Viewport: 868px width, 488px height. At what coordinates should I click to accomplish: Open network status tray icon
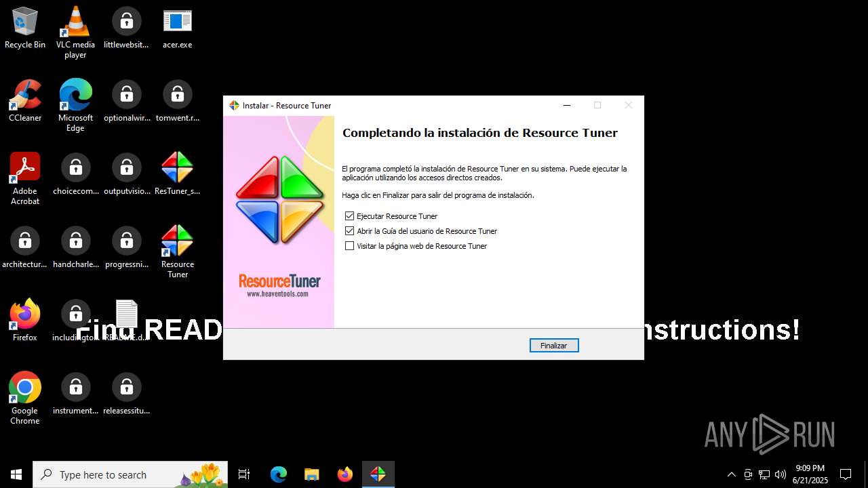pyautogui.click(x=764, y=474)
